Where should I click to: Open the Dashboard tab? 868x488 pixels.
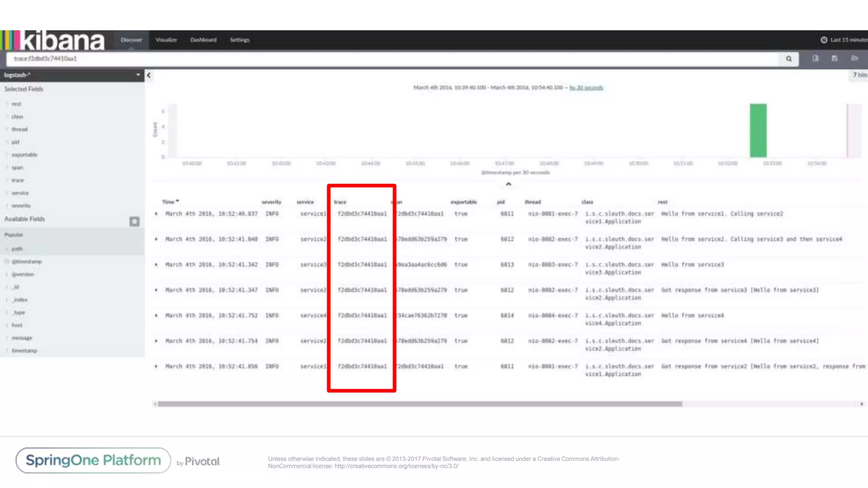tap(203, 40)
